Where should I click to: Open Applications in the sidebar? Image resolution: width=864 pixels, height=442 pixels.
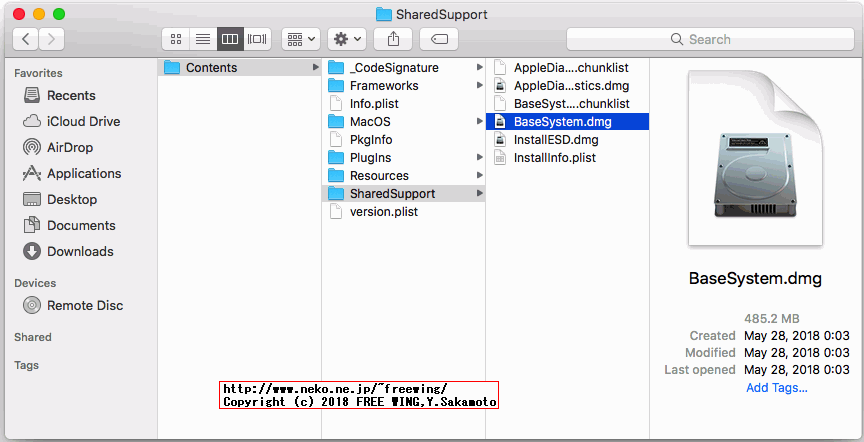point(84,173)
